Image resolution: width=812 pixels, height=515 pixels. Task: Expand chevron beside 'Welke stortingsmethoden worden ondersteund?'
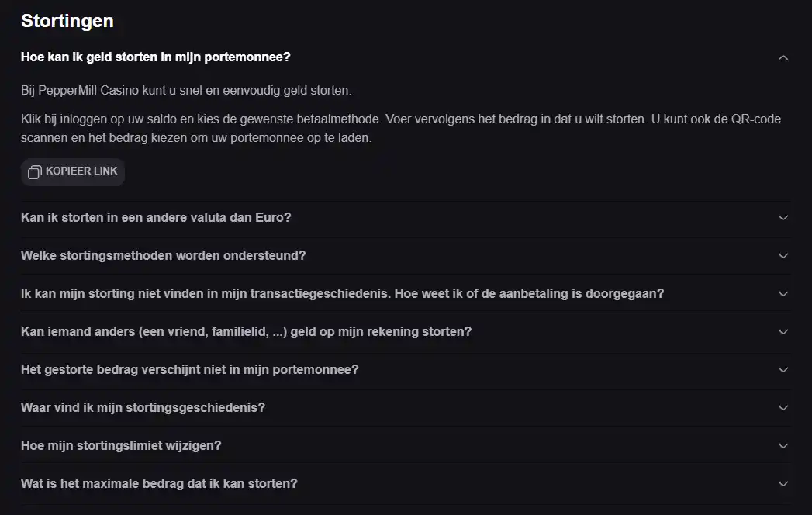(783, 255)
